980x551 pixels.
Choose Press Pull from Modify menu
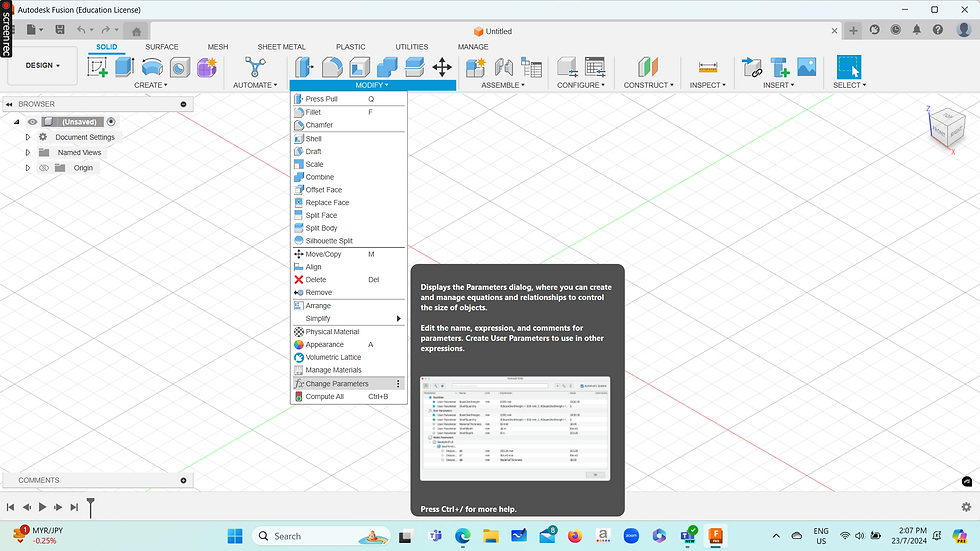click(x=349, y=99)
